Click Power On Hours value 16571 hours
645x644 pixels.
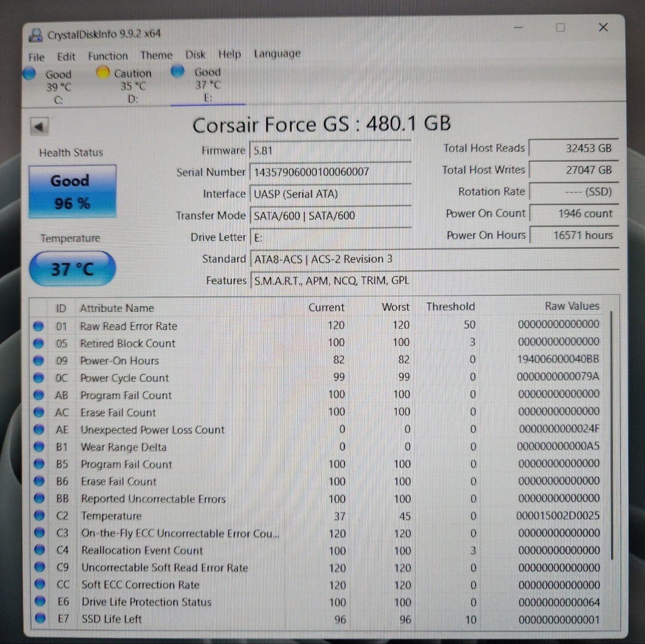click(x=574, y=235)
